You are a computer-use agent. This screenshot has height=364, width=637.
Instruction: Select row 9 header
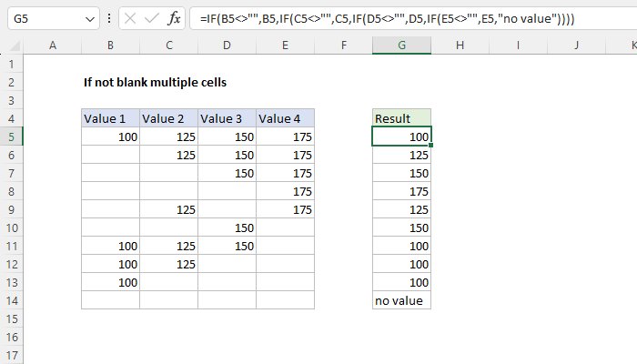(11, 209)
